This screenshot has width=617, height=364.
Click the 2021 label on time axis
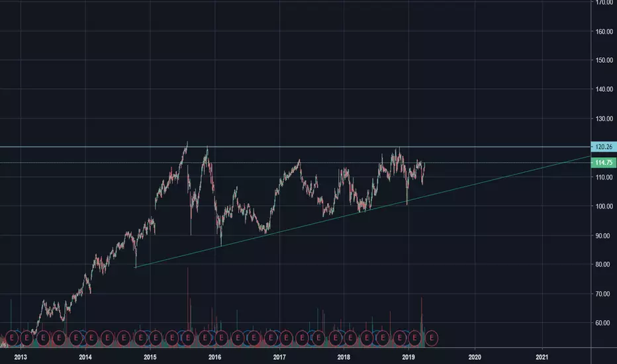pyautogui.click(x=542, y=357)
